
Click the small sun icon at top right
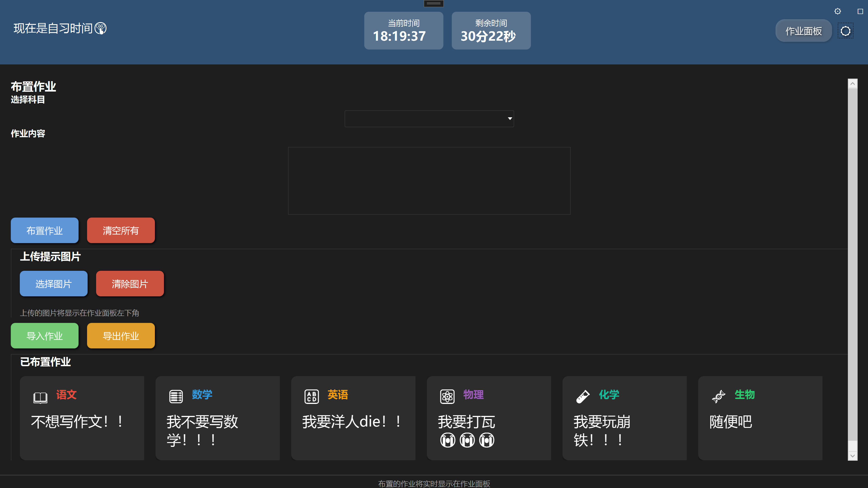click(837, 12)
